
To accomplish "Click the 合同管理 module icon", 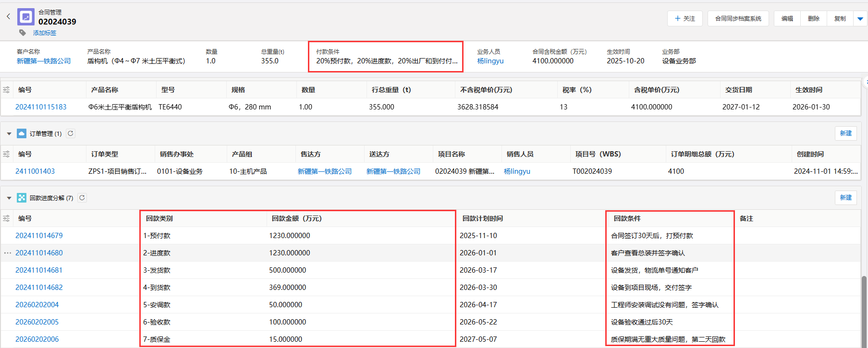I will (26, 17).
